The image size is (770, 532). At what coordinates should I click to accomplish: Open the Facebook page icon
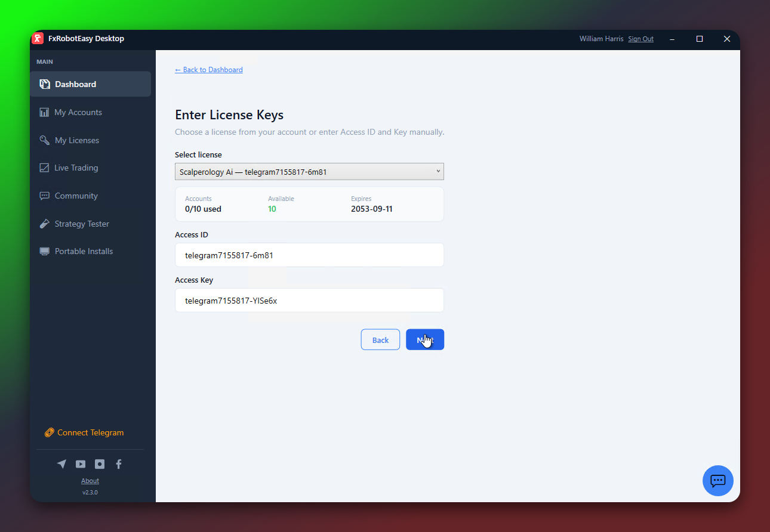119,463
